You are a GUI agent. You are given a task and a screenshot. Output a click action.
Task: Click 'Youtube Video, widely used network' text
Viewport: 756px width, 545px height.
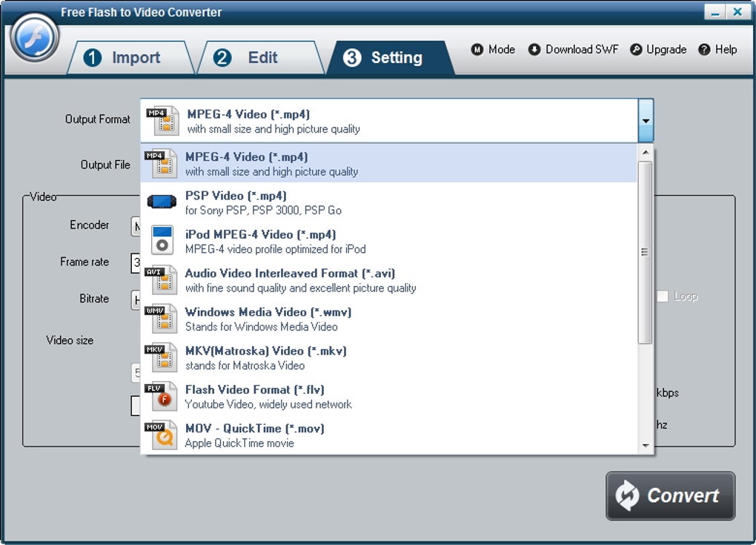click(x=268, y=404)
